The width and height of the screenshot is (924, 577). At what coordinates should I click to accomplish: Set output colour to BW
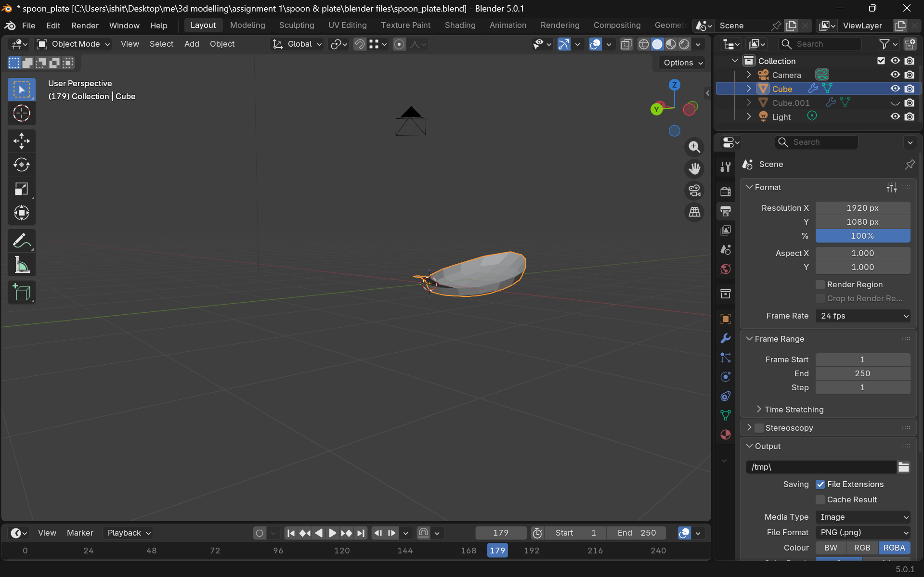click(831, 548)
